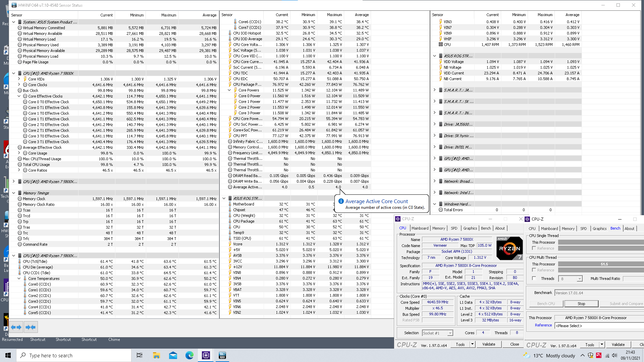Screen dimensions: 644x362
Task: Switch to Mainboard tab in left CPU-Z
Action: tap(420, 228)
